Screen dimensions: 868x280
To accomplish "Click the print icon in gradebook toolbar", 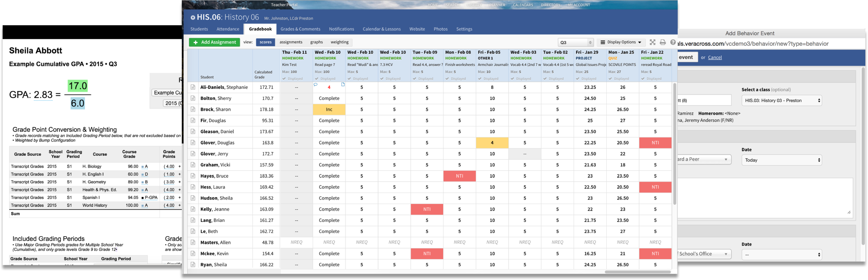I will coord(662,42).
